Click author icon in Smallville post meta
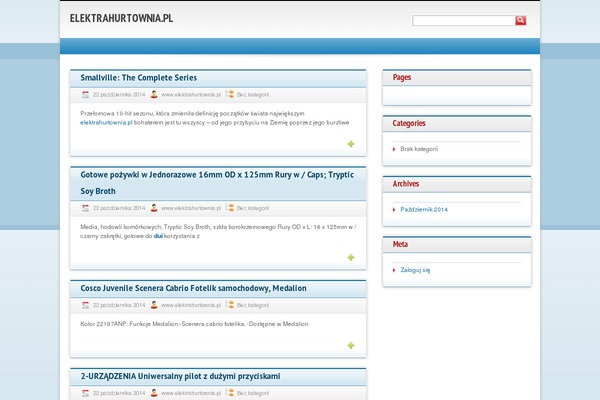Image resolution: width=600 pixels, height=400 pixels. click(x=154, y=95)
